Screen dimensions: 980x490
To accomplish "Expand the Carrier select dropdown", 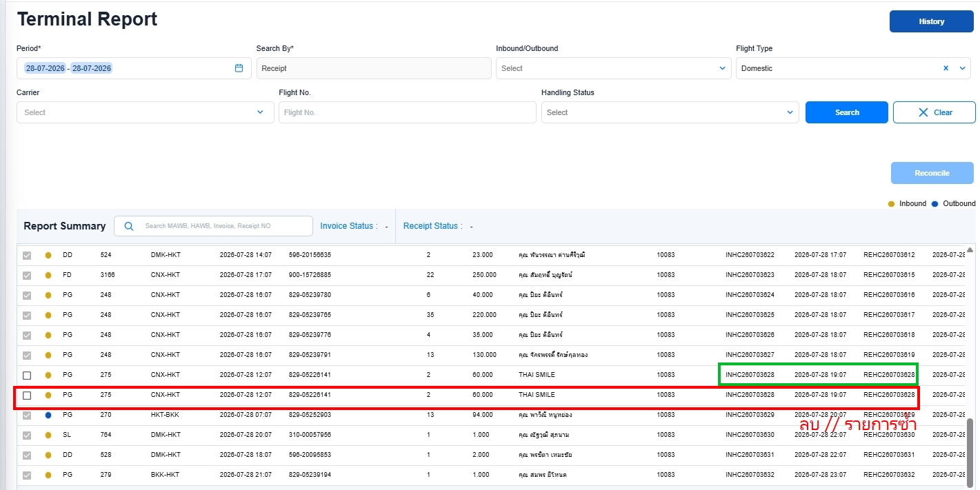I will pyautogui.click(x=146, y=112).
